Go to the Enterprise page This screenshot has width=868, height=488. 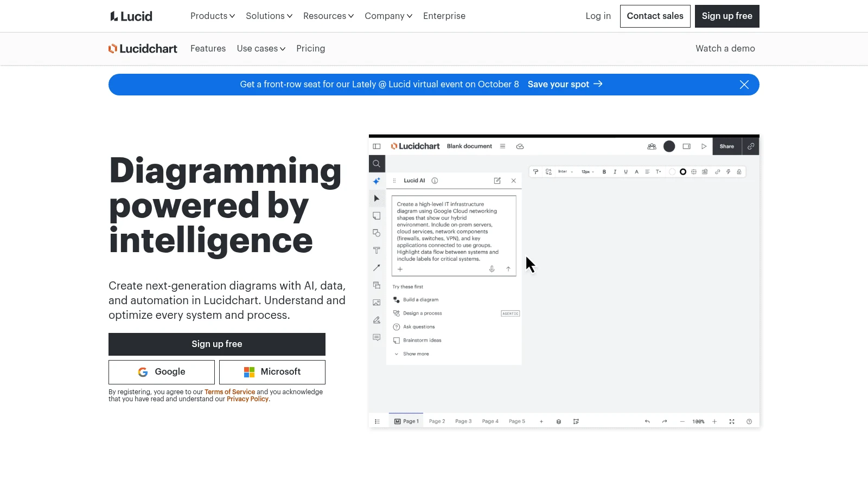coord(444,16)
